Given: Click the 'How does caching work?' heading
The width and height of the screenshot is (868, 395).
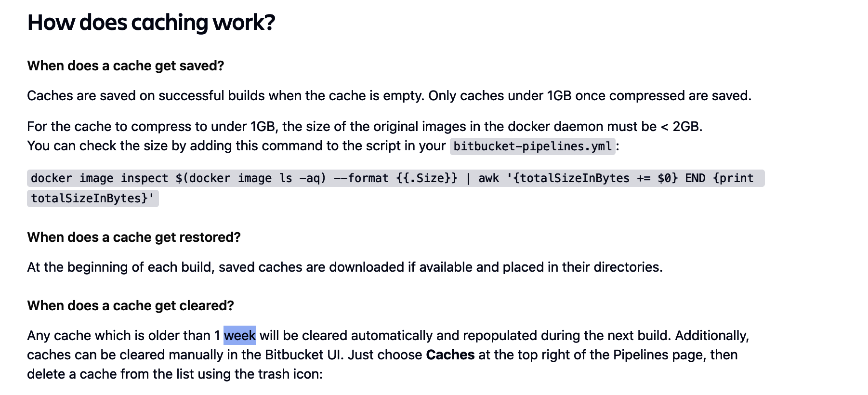Looking at the screenshot, I should pos(151,23).
